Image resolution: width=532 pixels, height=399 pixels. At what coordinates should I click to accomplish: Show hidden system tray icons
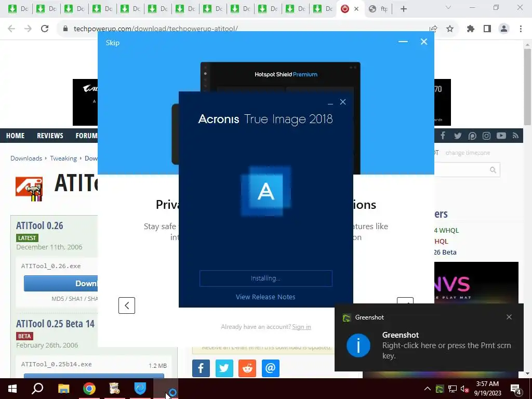[428, 389]
